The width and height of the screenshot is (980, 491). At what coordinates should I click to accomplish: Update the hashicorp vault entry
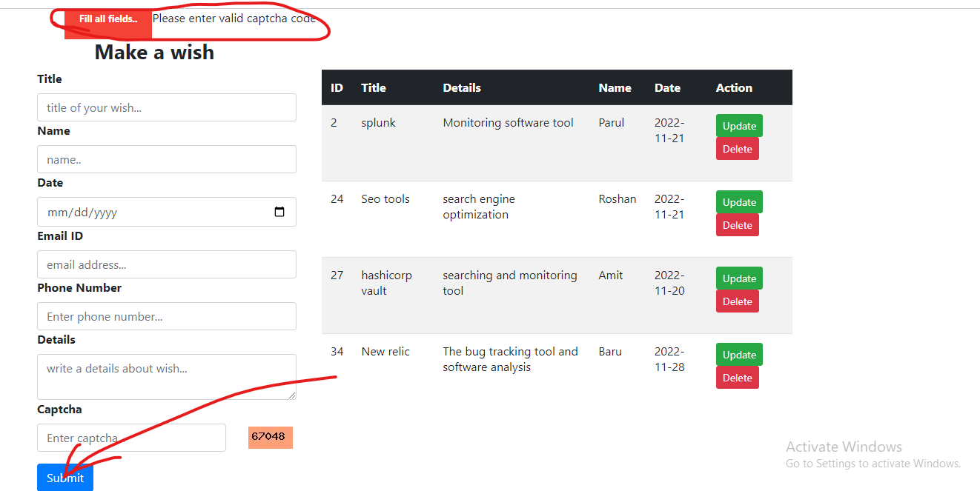point(738,278)
